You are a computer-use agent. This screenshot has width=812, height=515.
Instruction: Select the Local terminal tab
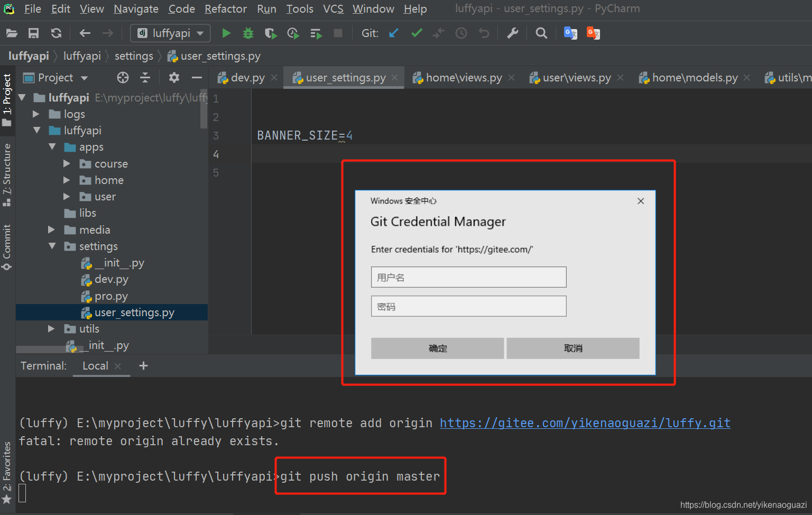coord(95,366)
